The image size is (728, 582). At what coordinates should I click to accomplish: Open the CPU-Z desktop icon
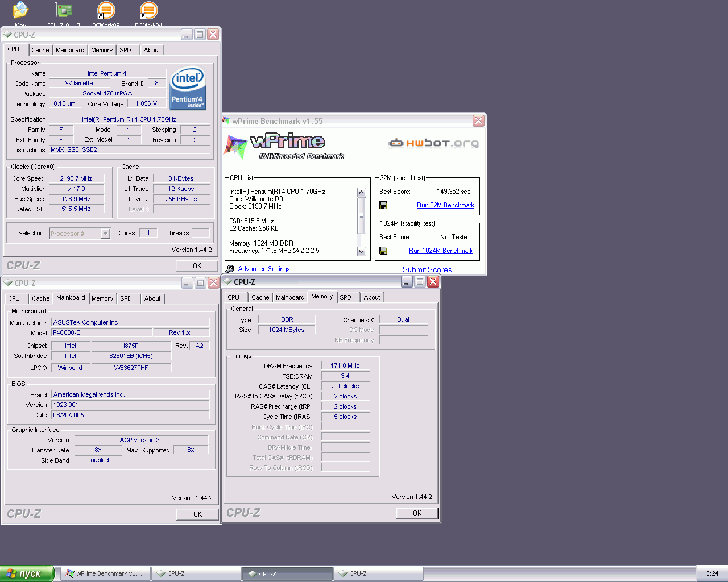[x=63, y=10]
